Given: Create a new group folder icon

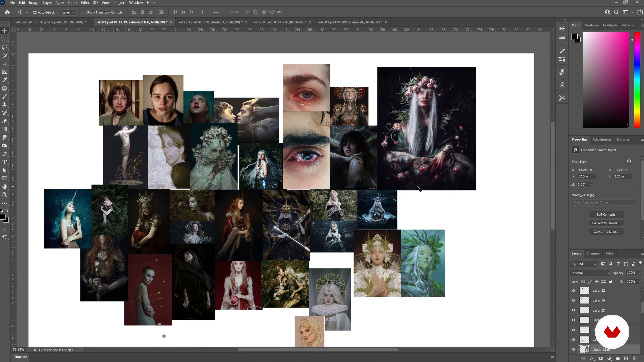Looking at the screenshot, I should point(618,358).
